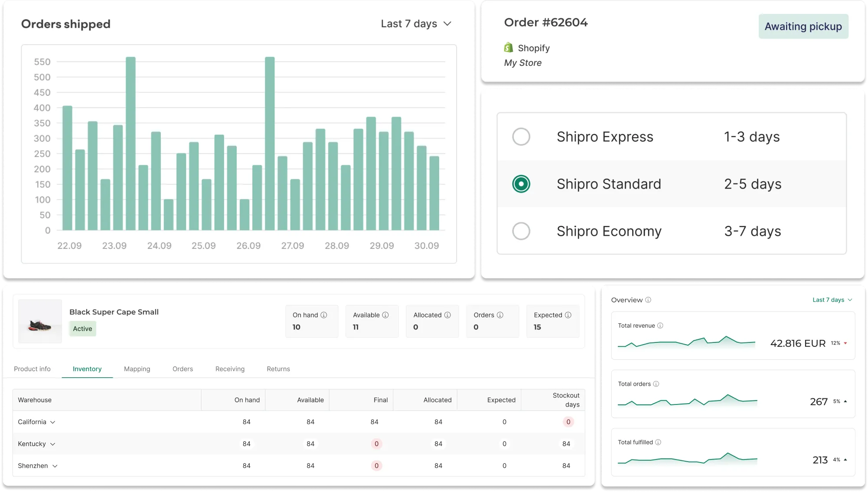Click the Shopify logo icon

(508, 48)
